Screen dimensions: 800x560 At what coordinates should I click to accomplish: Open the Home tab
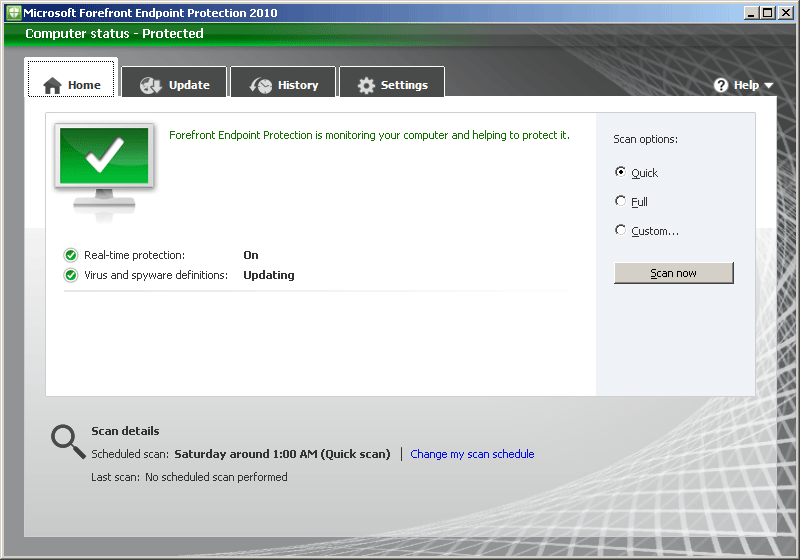[x=71, y=79]
